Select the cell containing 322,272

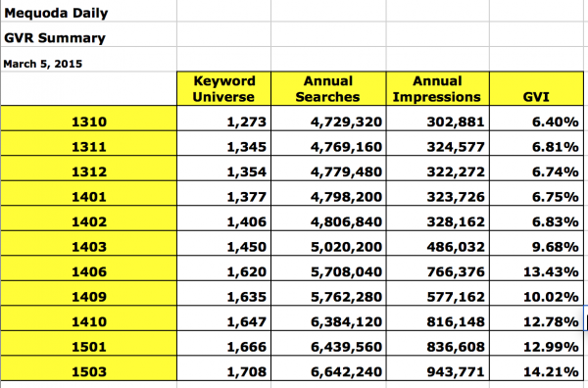438,169
